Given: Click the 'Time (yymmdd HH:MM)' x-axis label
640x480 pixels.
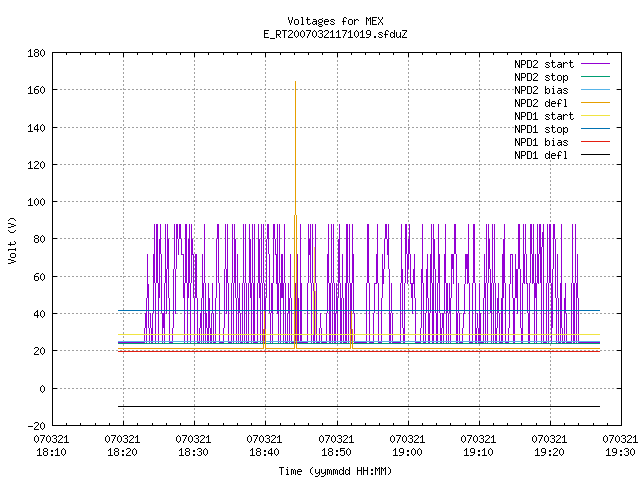Looking at the screenshot, I should click(x=335, y=471).
